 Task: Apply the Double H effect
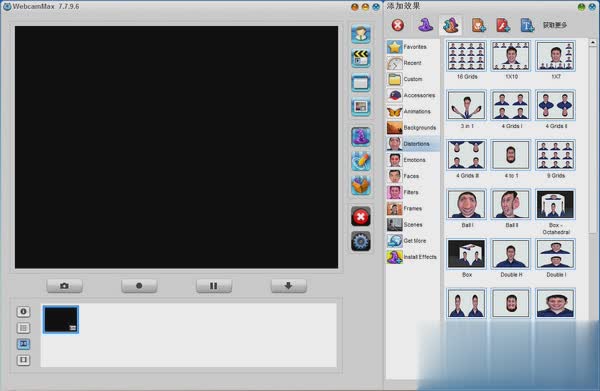[511, 254]
